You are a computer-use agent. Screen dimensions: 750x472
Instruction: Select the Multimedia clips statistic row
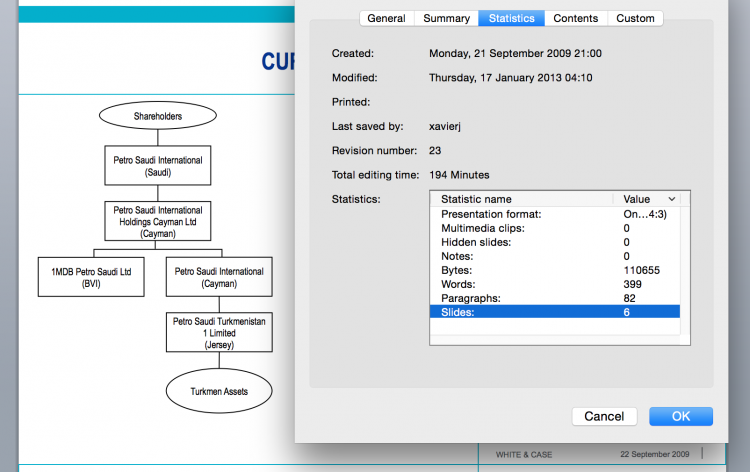pyautogui.click(x=555, y=228)
